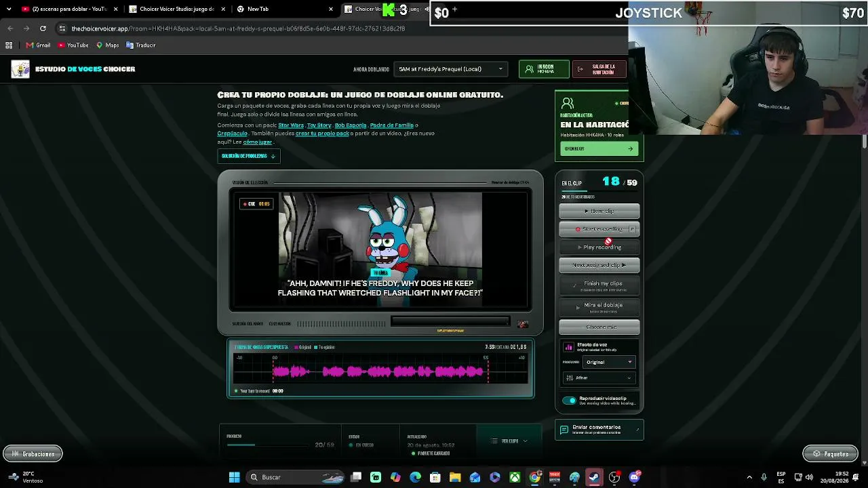The height and width of the screenshot is (488, 868).
Task: Open the Chrome apps grid shortcut
Action: click(x=9, y=45)
